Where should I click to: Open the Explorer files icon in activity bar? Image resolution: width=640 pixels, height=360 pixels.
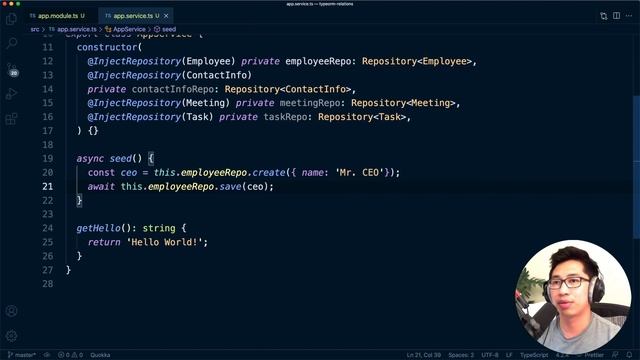point(11,19)
